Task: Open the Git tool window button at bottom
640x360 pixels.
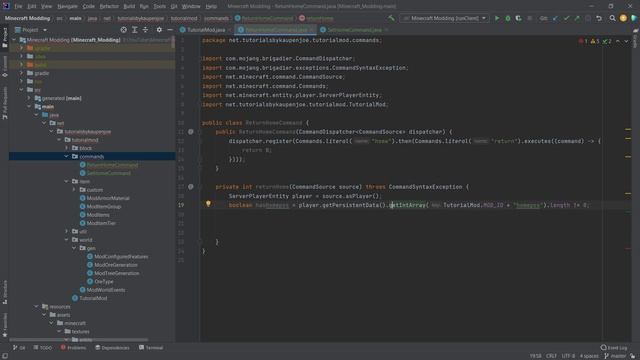Action: [19, 348]
